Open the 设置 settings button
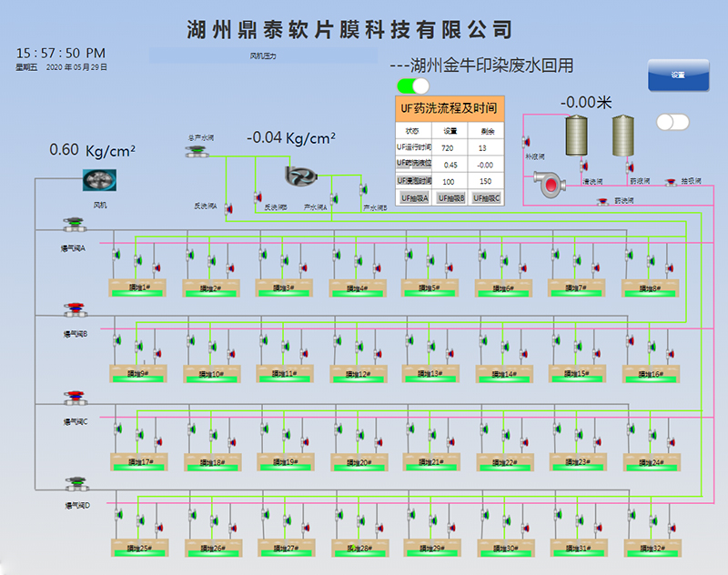Viewport: 728px width, 575px height. (678, 75)
